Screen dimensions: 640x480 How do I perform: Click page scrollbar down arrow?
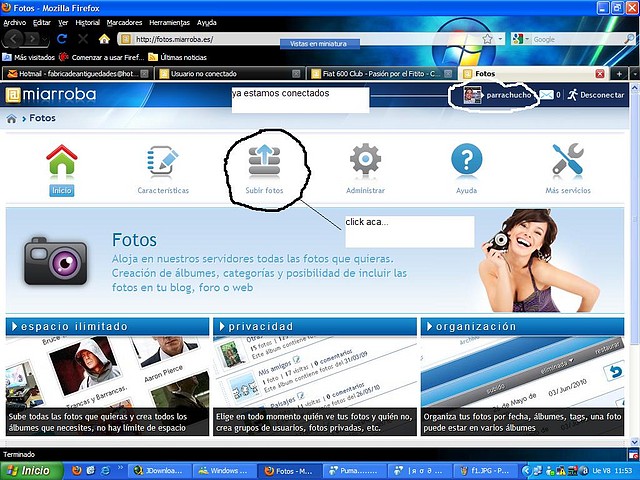click(635, 442)
